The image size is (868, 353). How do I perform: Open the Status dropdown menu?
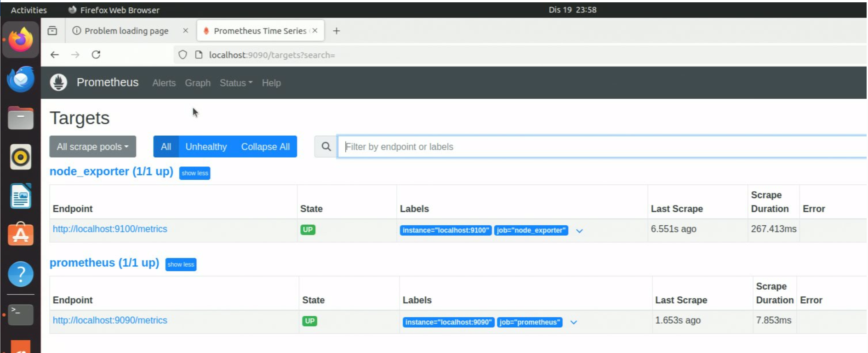click(x=236, y=83)
